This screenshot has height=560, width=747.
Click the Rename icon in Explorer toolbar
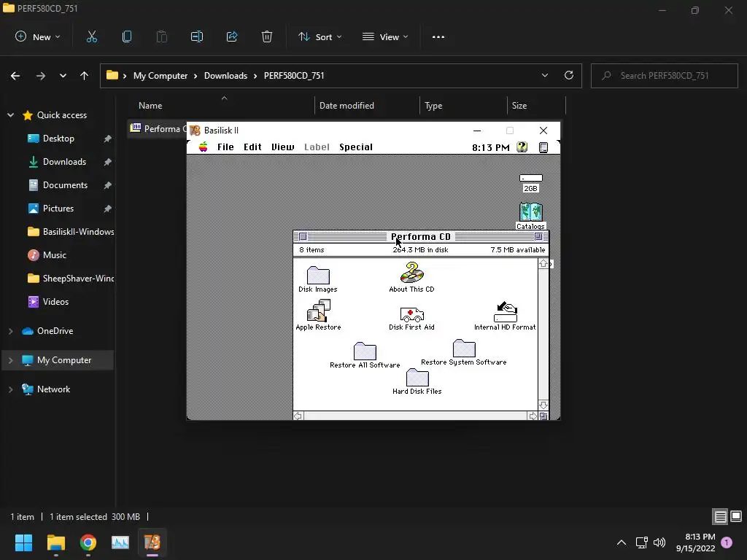point(197,36)
